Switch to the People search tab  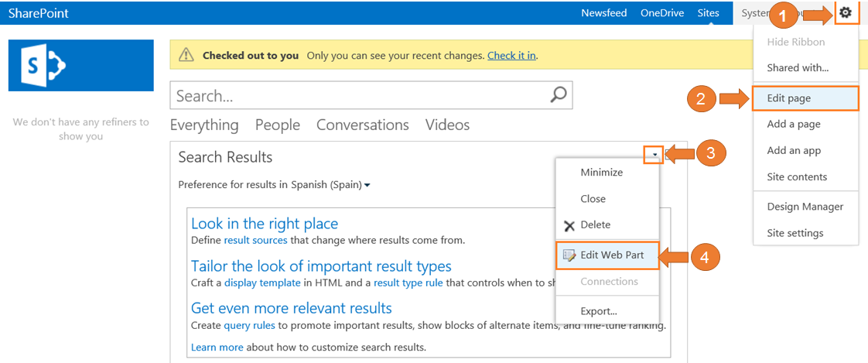(277, 125)
